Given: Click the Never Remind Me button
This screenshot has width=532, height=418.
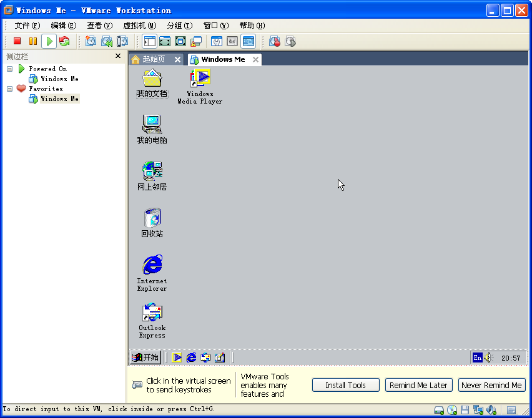Looking at the screenshot, I should pyautogui.click(x=491, y=385).
